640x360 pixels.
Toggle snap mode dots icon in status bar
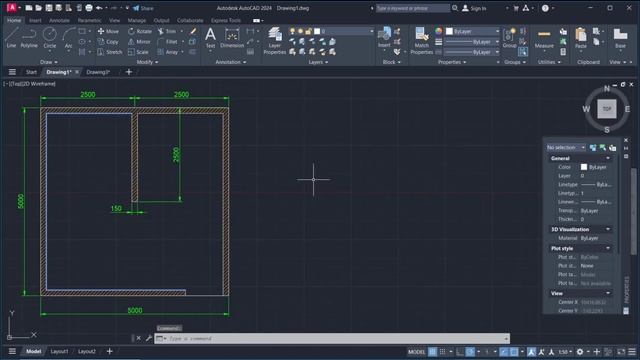pos(442,352)
